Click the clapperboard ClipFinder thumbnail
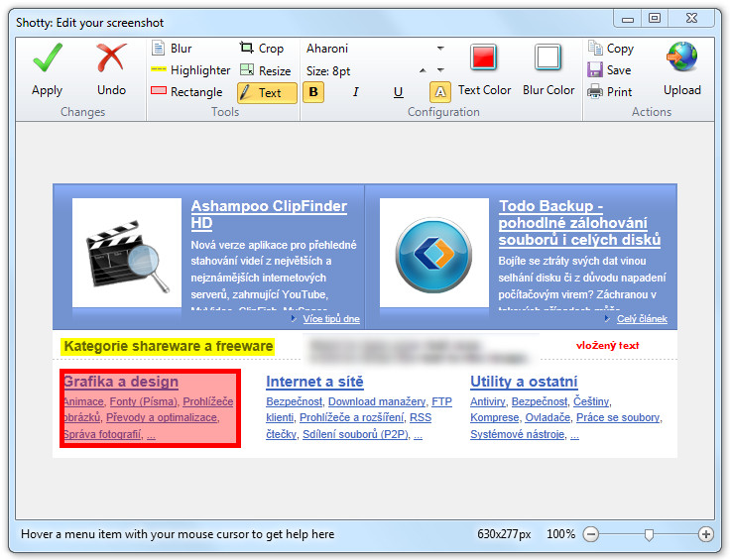The image size is (730, 560). pyautogui.click(x=127, y=253)
